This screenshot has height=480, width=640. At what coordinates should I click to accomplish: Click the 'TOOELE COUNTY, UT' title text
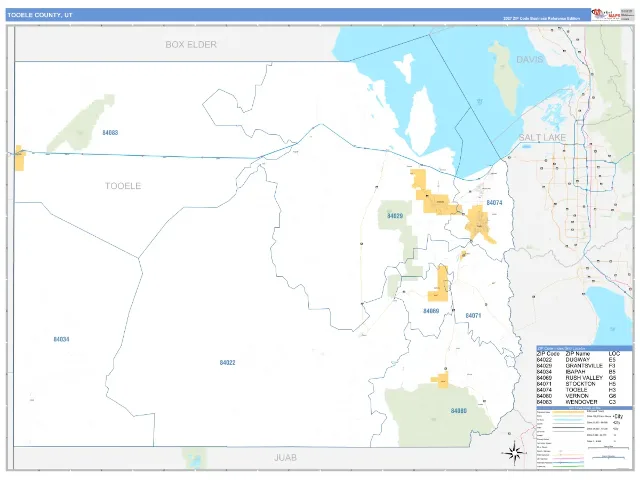(40, 15)
